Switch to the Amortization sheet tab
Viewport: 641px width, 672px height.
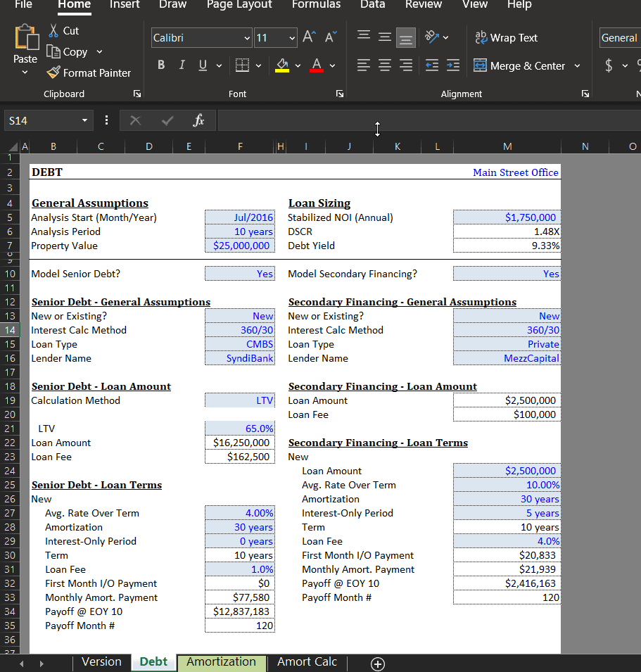pos(221,662)
